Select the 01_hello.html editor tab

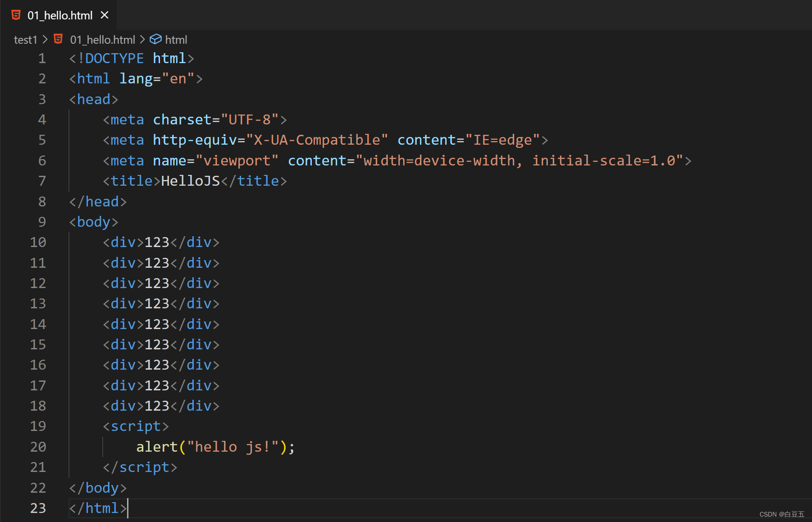pyautogui.click(x=59, y=15)
